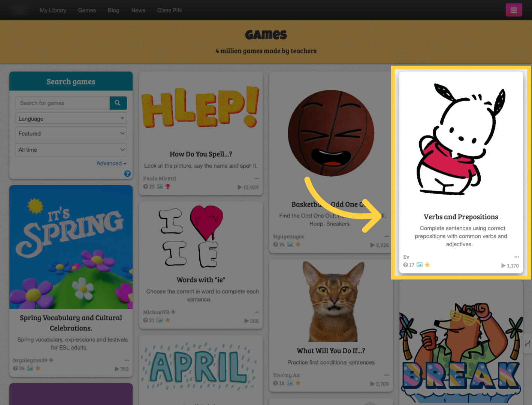
Task: Click play count 568 on Words with "ie"
Action: click(x=251, y=321)
